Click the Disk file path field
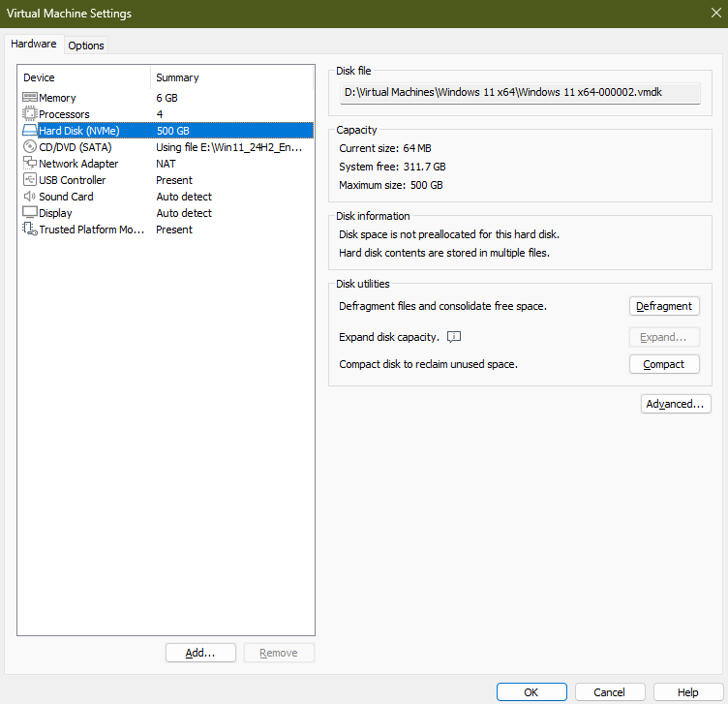This screenshot has width=728, height=704. (520, 92)
